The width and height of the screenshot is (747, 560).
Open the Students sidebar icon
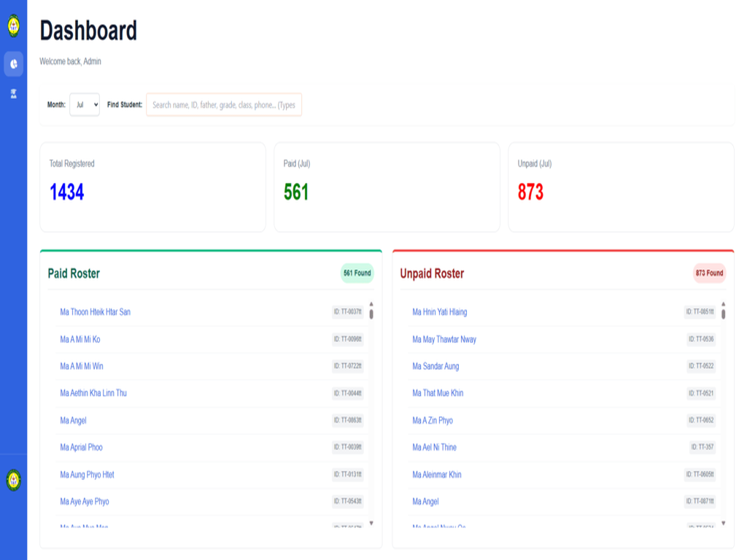pyautogui.click(x=13, y=94)
